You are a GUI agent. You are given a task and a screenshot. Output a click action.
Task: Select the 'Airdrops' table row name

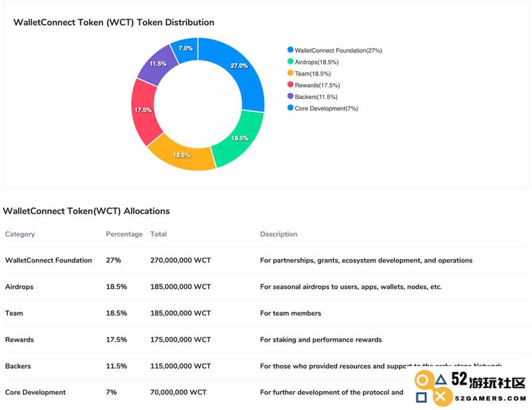point(19,286)
